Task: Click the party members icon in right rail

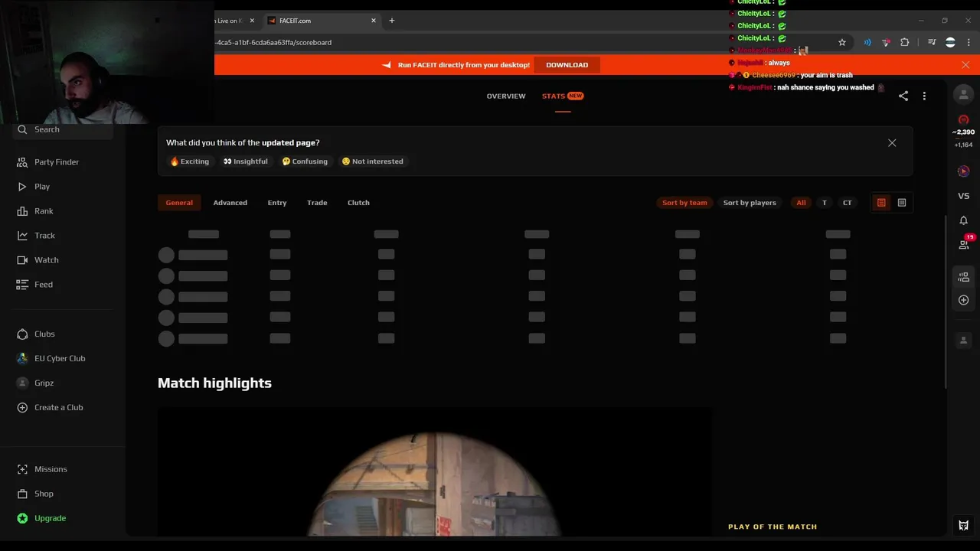Action: [964, 277]
